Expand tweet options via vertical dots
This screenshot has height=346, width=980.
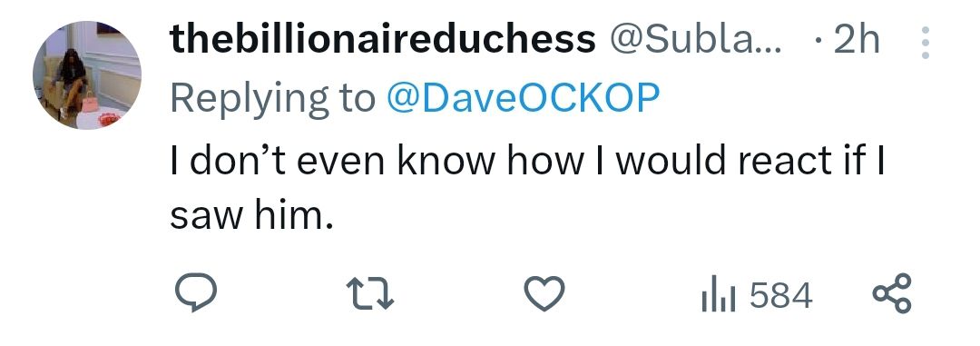click(925, 43)
